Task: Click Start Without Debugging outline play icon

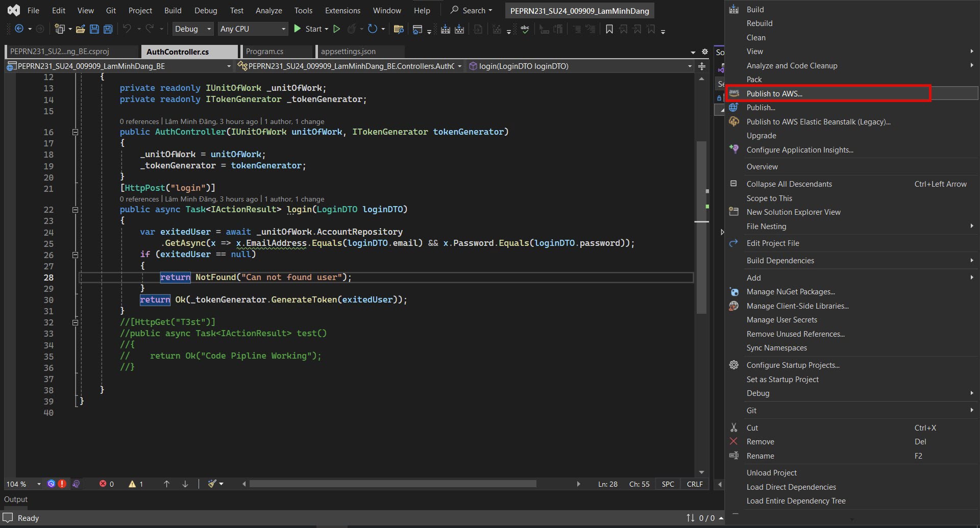Action: pyautogui.click(x=337, y=29)
